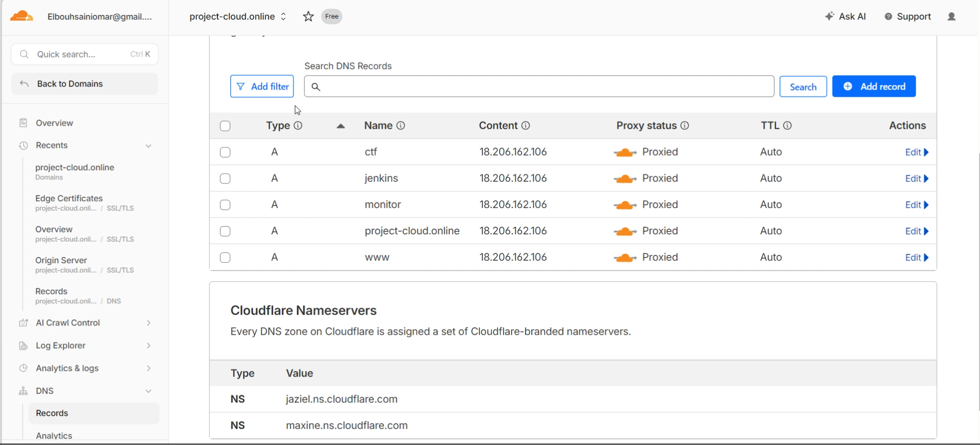Click the proxied cloud icon for monitor

tap(625, 205)
